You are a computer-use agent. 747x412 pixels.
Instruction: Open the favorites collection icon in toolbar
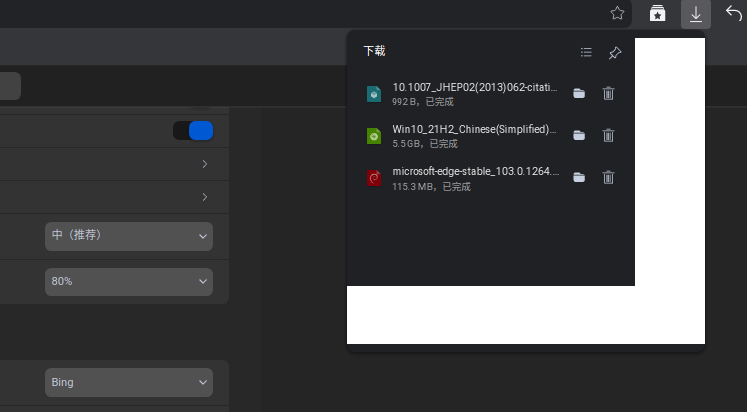(x=657, y=13)
